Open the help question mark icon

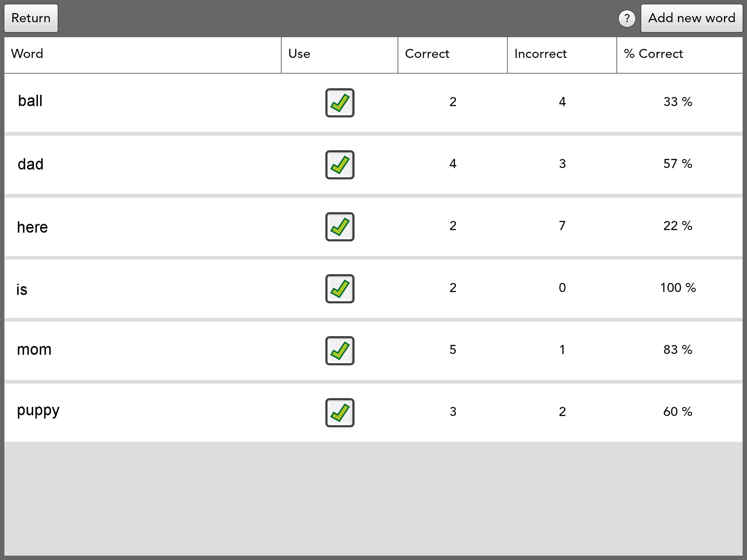pos(627,19)
